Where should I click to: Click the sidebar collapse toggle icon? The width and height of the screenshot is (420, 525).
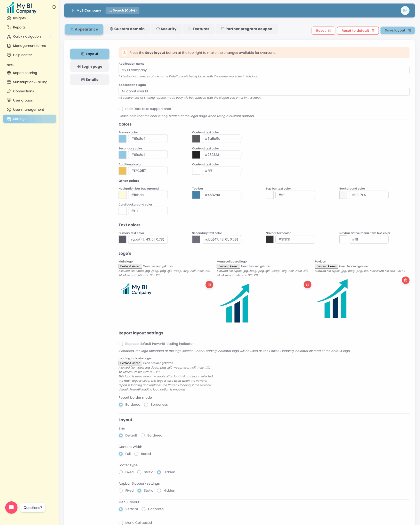coord(54,7)
